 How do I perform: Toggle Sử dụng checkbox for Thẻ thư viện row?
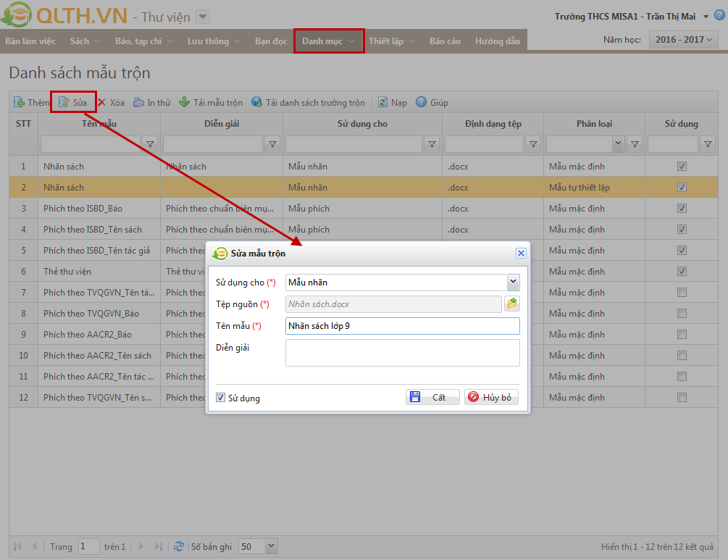tap(682, 271)
